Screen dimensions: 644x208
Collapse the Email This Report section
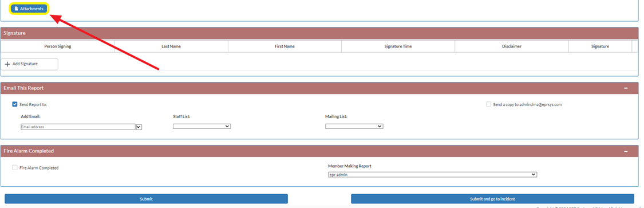pos(626,88)
